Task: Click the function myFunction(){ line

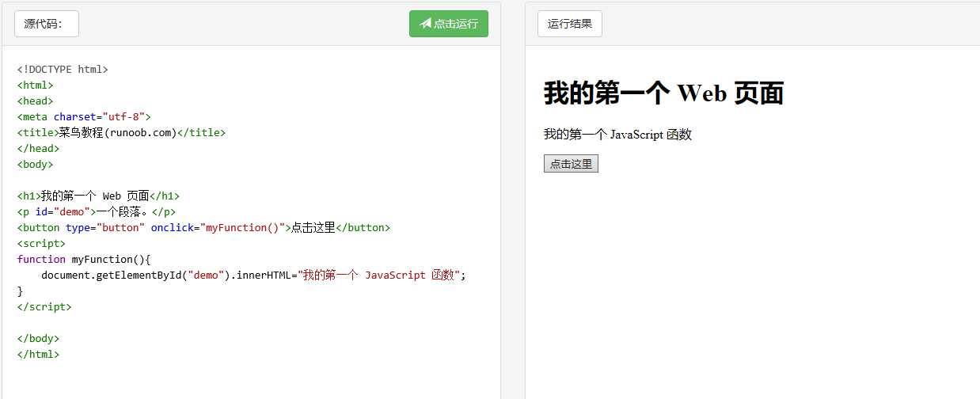Action: click(84, 259)
